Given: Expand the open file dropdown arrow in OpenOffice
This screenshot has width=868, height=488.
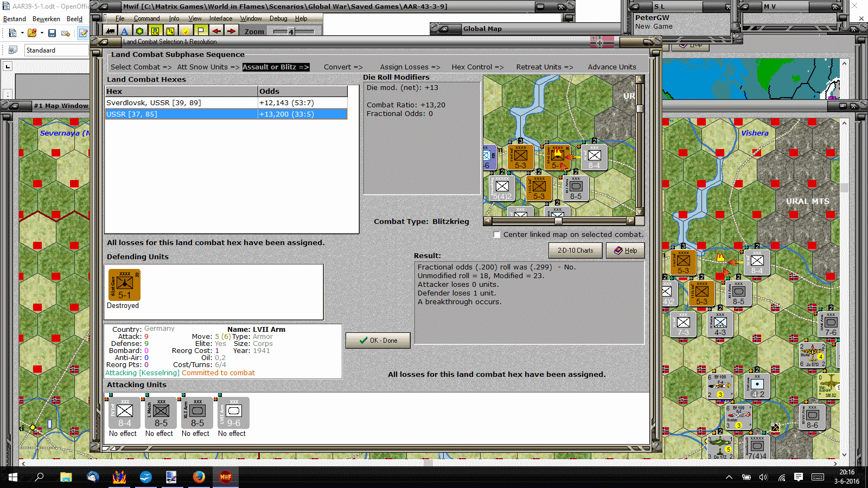Looking at the screenshot, I should click(x=42, y=33).
